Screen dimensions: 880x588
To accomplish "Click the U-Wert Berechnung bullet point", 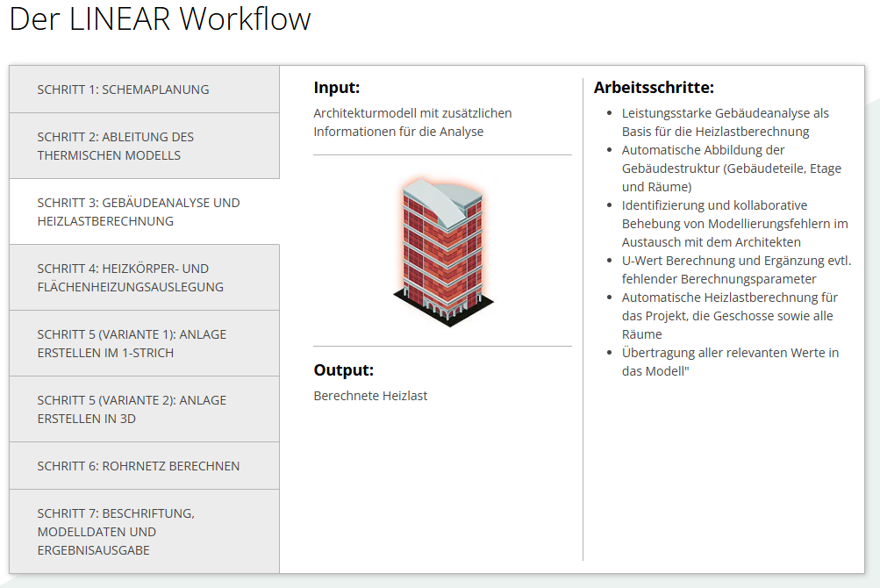I will pos(735,269).
